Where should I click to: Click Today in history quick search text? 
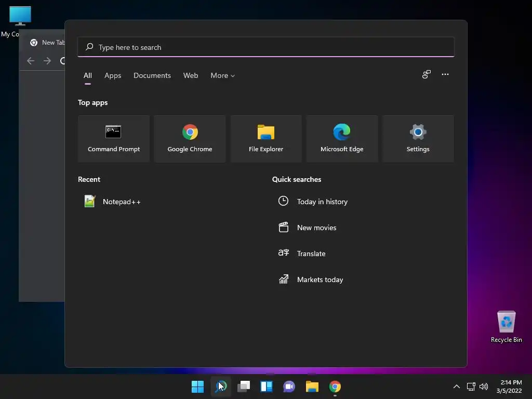coord(322,202)
